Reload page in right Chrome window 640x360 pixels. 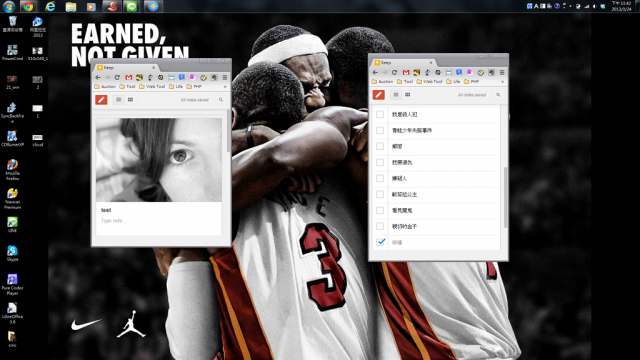pos(394,72)
